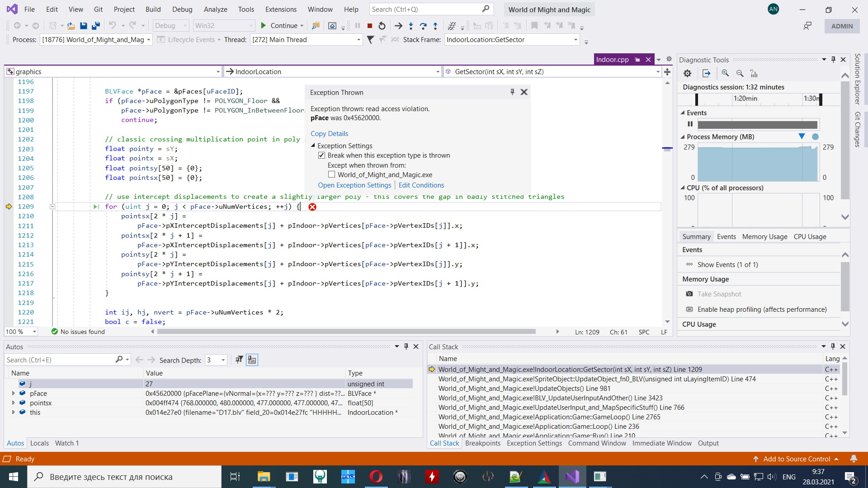868x488 pixels.
Task: Restart the debugging session icon
Action: pyautogui.click(x=382, y=26)
